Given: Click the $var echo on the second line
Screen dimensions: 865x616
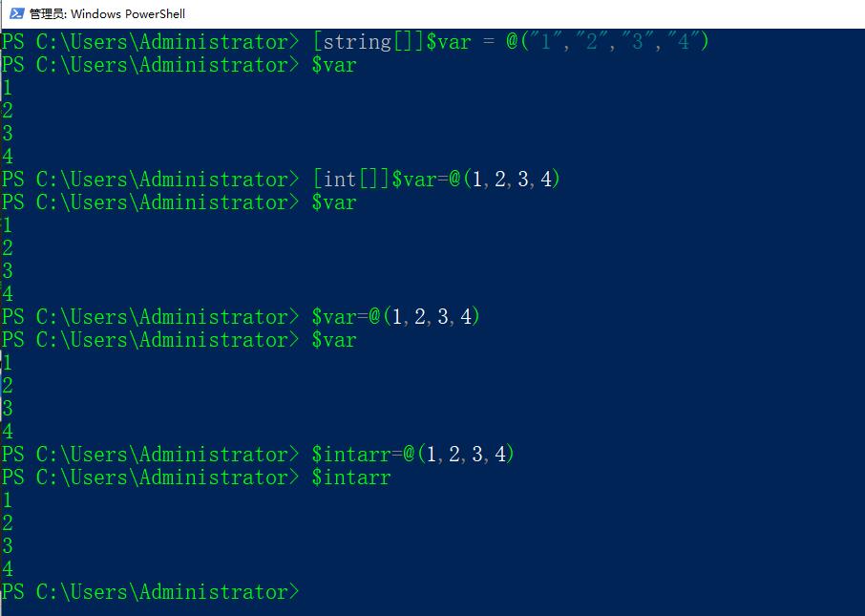Looking at the screenshot, I should pos(333,65).
